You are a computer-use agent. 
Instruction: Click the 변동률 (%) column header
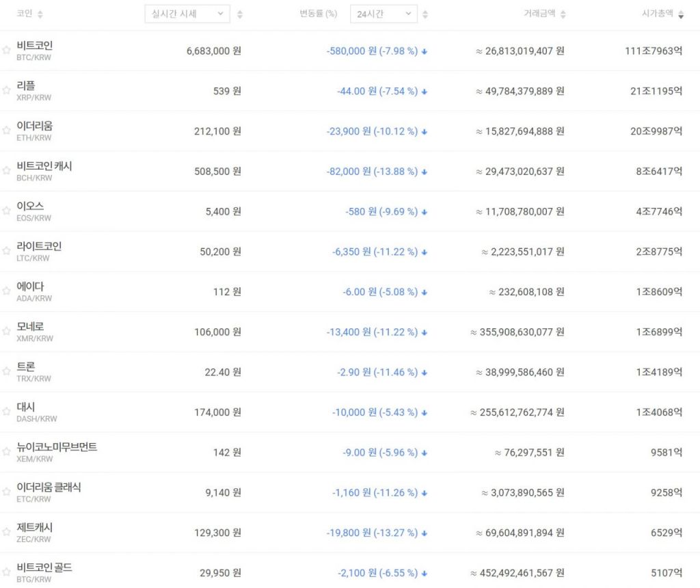point(318,14)
